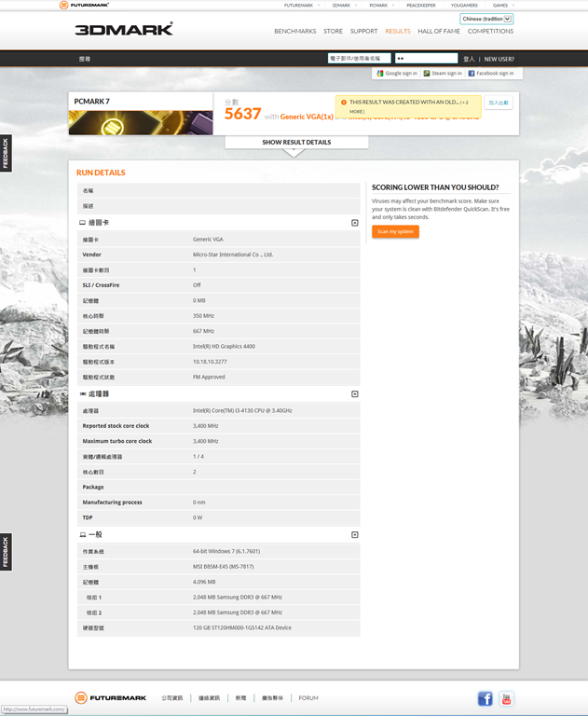The image size is (588, 716).
Task: Open the SUPPORT menu item
Action: click(x=363, y=31)
